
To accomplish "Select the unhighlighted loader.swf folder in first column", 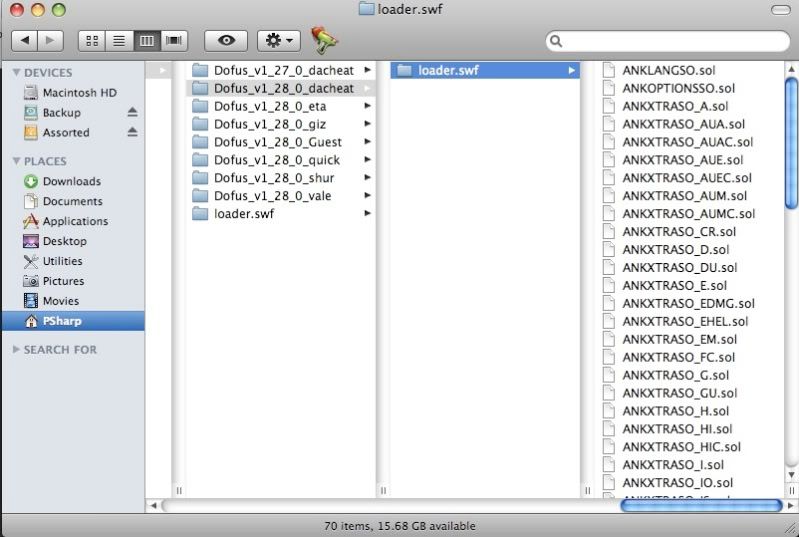I will (x=281, y=213).
